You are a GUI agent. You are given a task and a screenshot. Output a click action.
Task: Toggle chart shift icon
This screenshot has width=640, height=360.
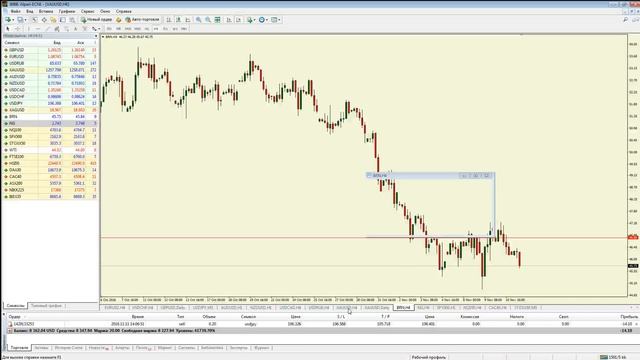click(239, 20)
